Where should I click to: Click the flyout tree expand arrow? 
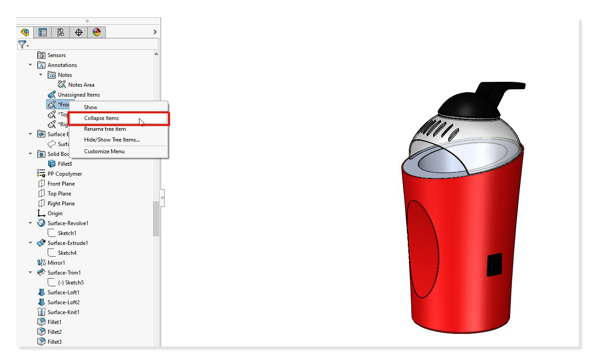click(155, 32)
